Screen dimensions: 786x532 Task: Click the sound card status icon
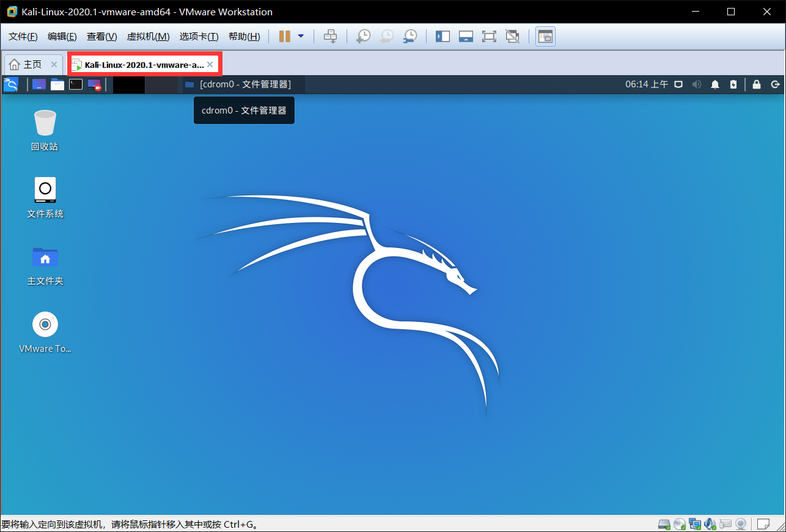pyautogui.click(x=710, y=524)
